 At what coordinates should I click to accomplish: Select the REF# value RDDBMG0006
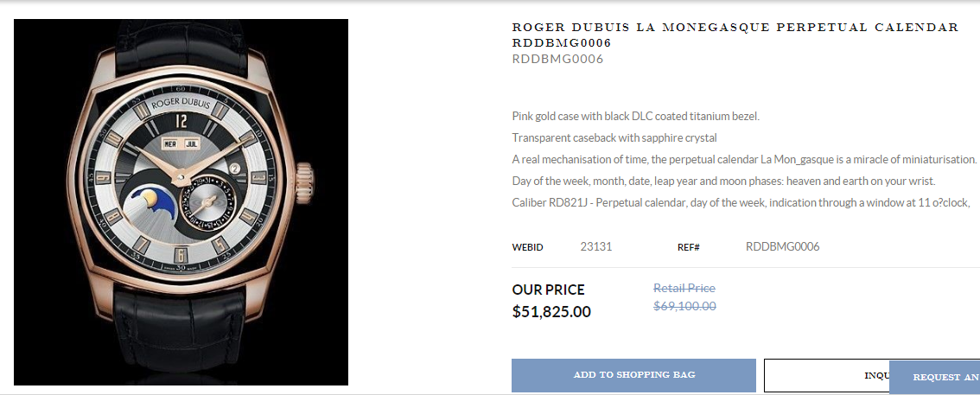[x=782, y=247]
